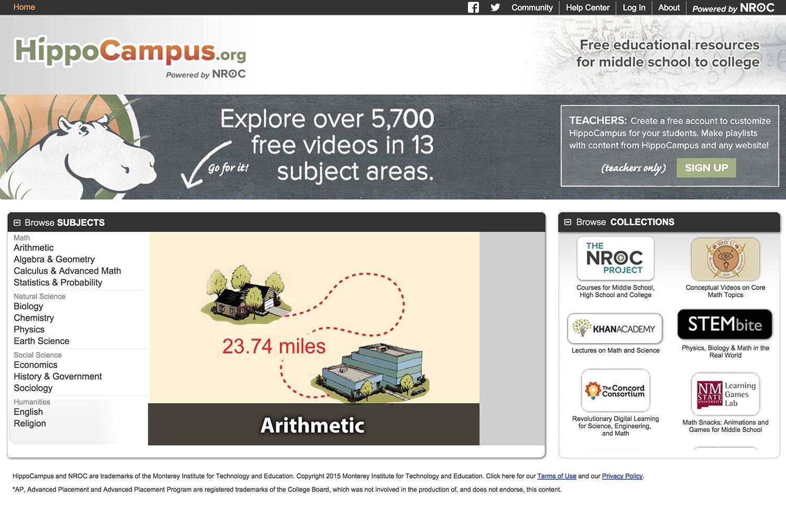Click the teachers SIGN UP button
The height and width of the screenshot is (532, 786).
[706, 168]
